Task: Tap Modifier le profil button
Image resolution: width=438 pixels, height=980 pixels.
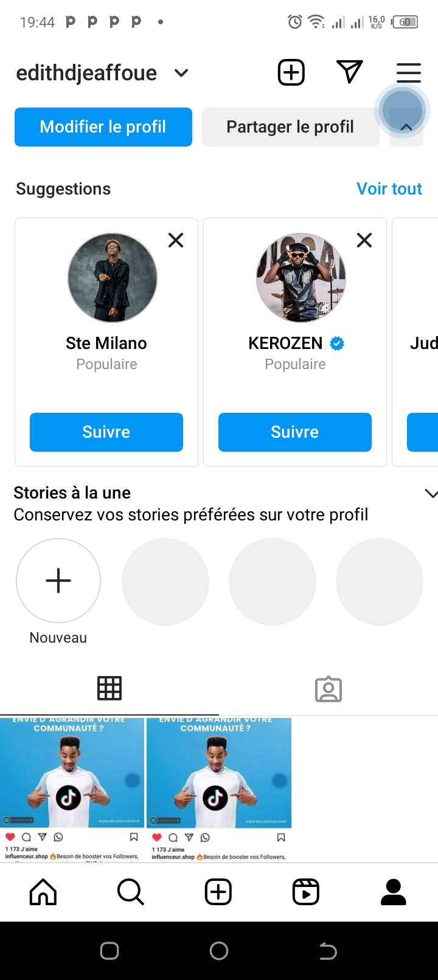Action: pos(103,127)
